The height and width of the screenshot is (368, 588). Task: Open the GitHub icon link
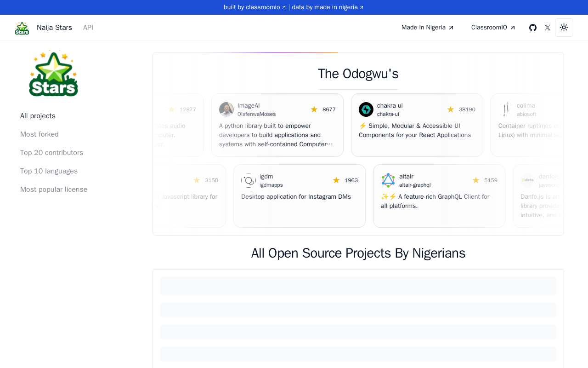tap(533, 28)
